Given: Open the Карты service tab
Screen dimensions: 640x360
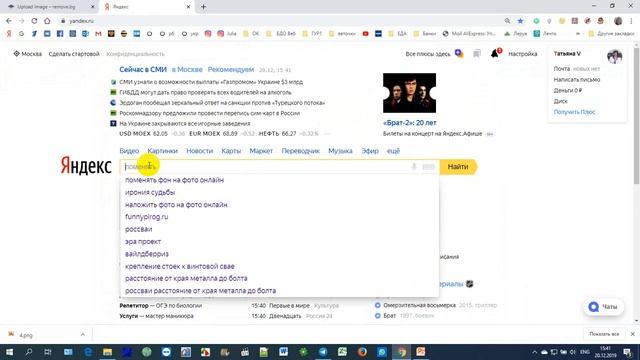Looking at the screenshot, I should pos(231,151).
